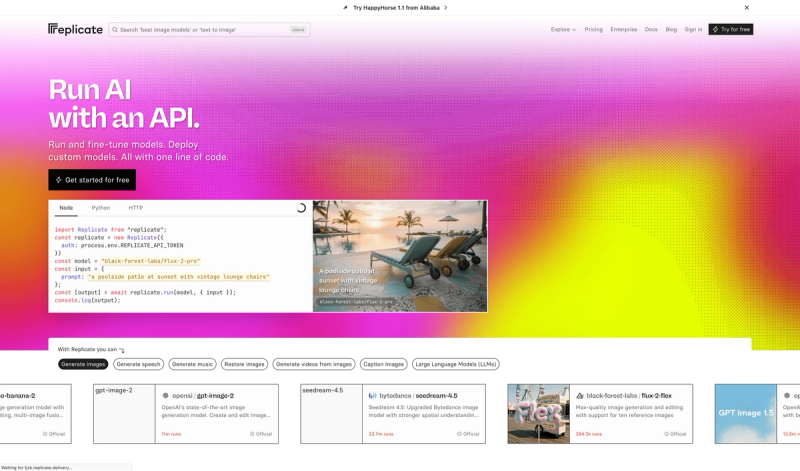Click the 'Run AI with an API.' headline

[124, 104]
